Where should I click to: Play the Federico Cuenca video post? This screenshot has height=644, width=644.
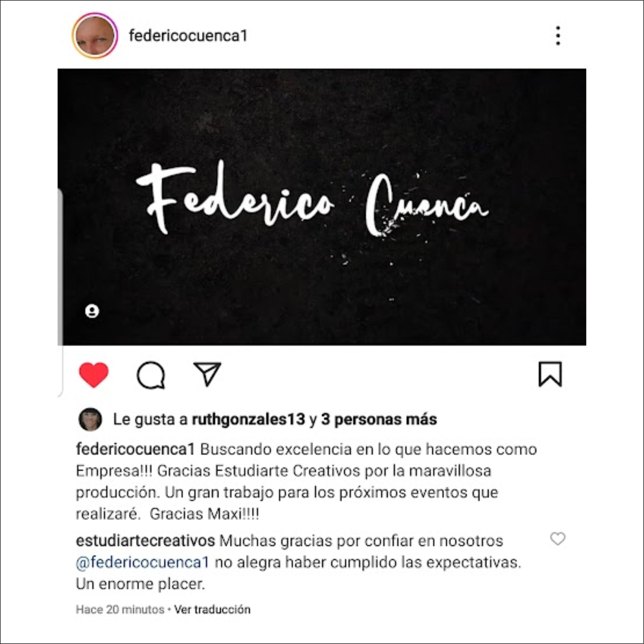tap(322, 207)
